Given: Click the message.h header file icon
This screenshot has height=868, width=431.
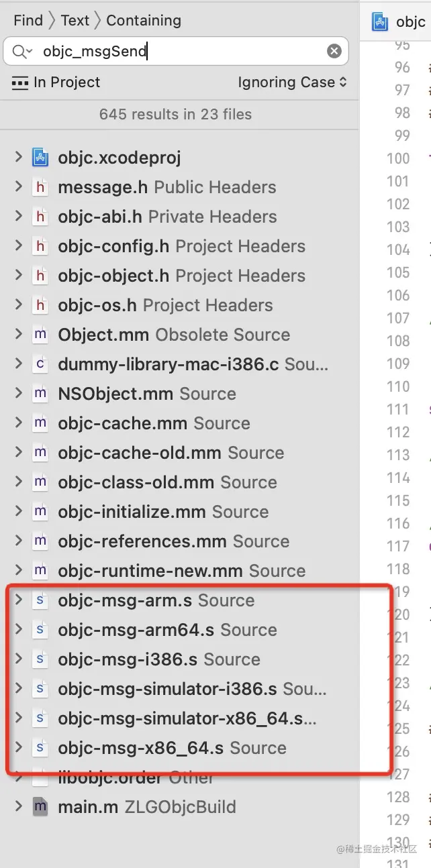Looking at the screenshot, I should coord(40,188).
